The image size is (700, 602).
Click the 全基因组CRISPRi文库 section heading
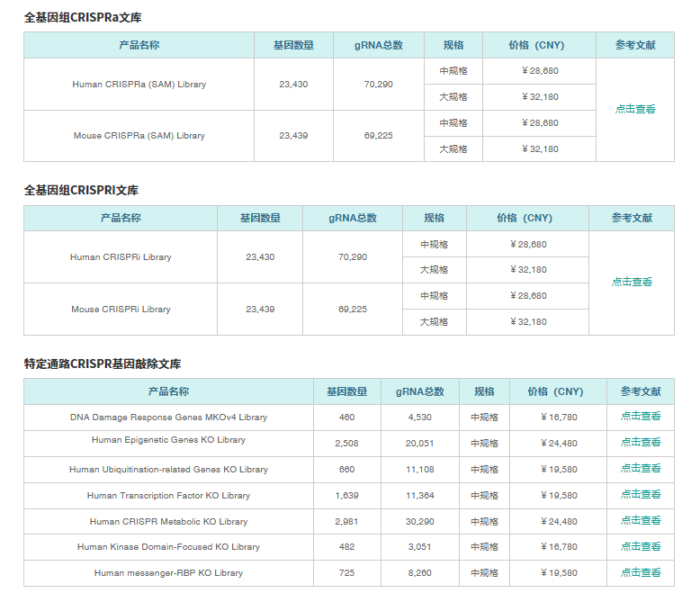click(x=81, y=191)
